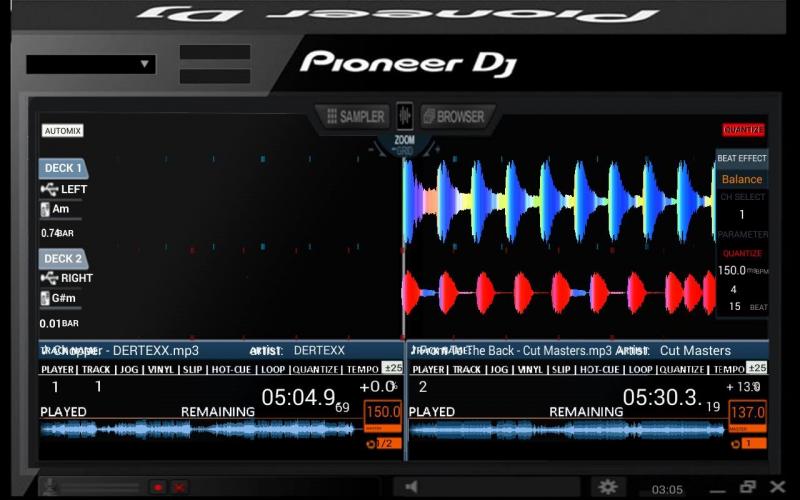Click Deck 2 ±25 tempo range button
Image resolution: width=800 pixels, height=500 pixels.
[757, 368]
